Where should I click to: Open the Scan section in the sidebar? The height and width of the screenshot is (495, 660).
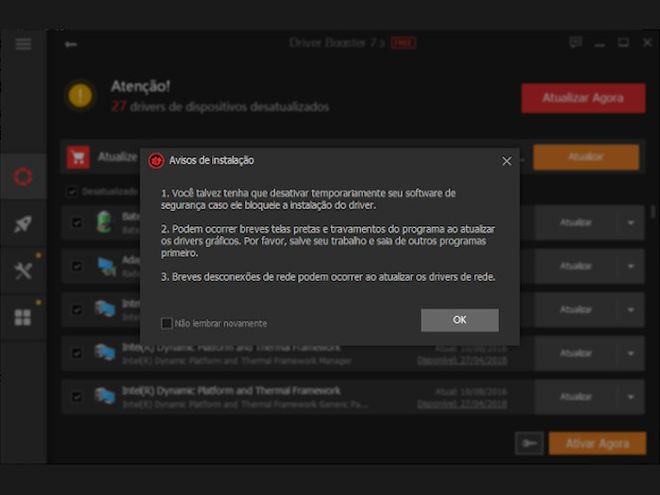point(23,177)
